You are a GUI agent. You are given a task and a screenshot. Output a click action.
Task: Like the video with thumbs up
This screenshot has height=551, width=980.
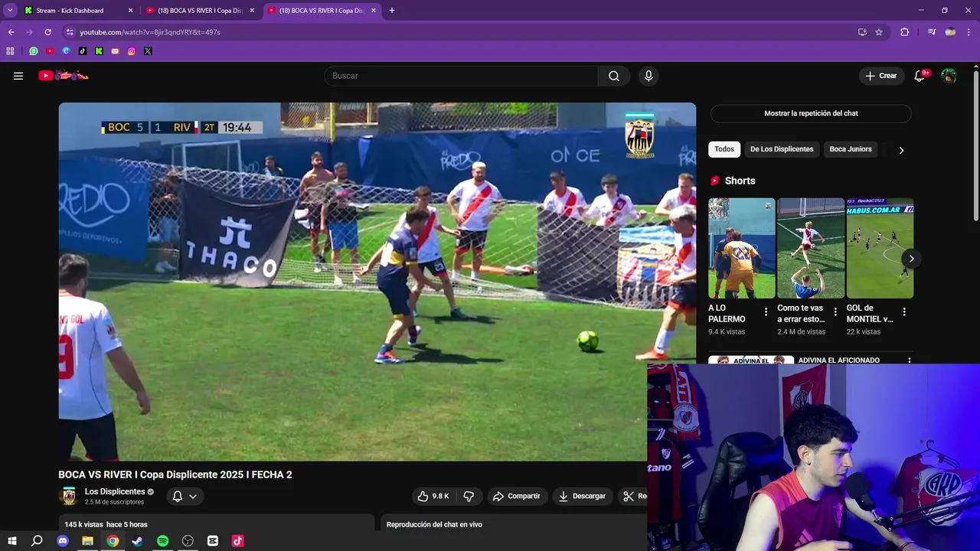pyautogui.click(x=433, y=496)
